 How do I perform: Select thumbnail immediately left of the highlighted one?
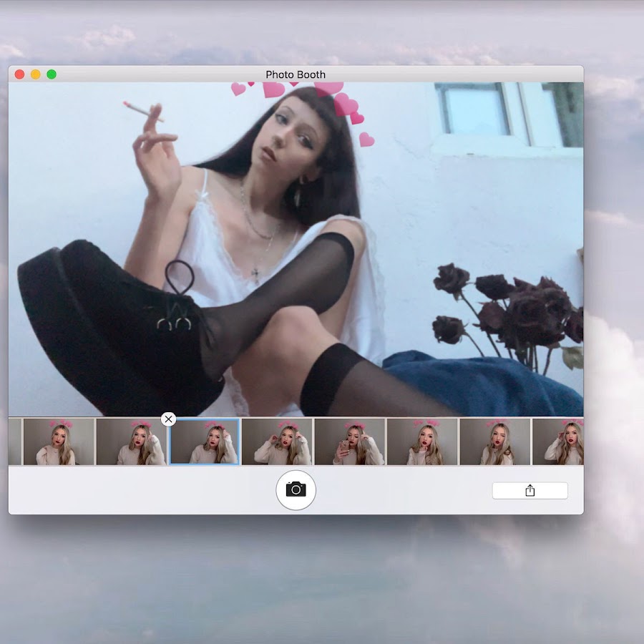coord(132,442)
